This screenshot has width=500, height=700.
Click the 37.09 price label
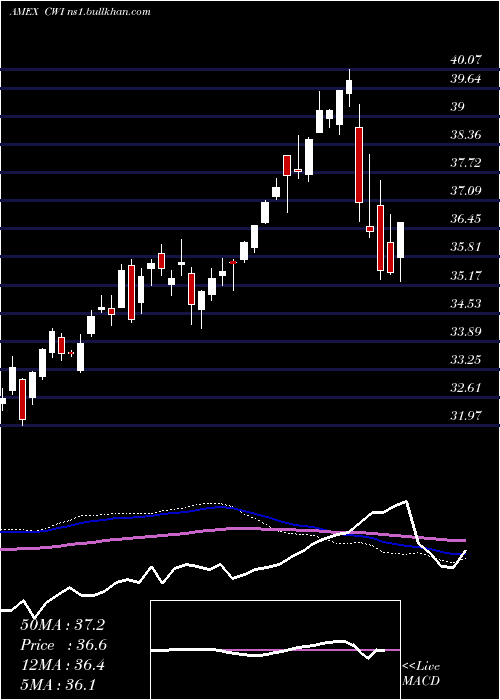pyautogui.click(x=466, y=191)
